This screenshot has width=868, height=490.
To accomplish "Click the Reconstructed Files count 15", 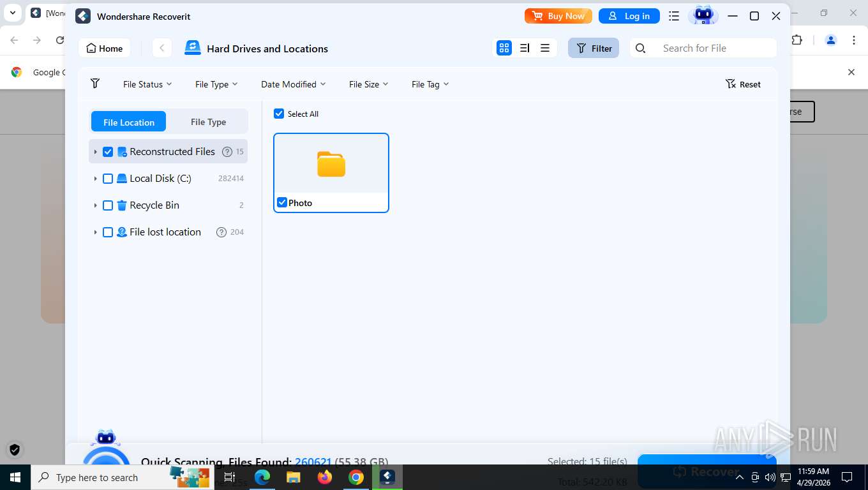I will click(x=240, y=152).
